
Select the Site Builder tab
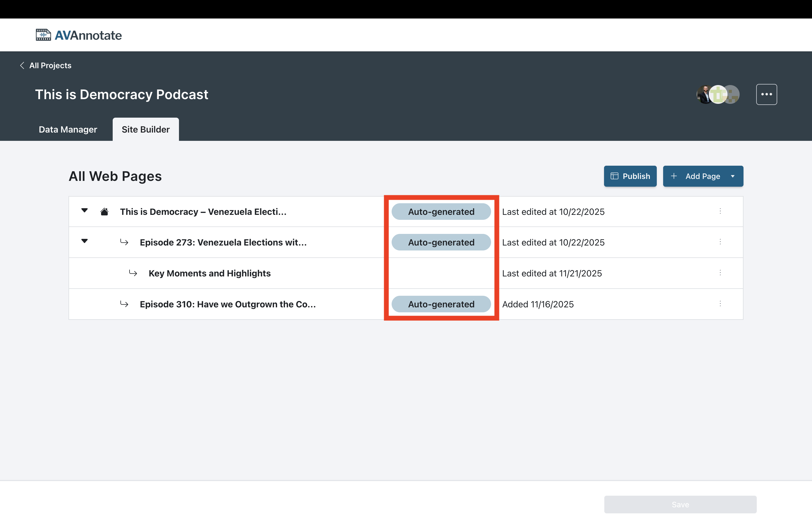pyautogui.click(x=146, y=130)
